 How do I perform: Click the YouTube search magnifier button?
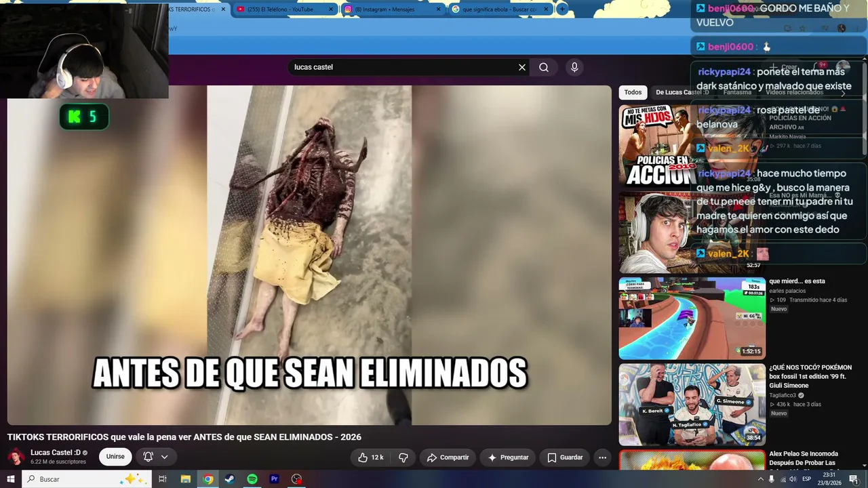coord(544,67)
